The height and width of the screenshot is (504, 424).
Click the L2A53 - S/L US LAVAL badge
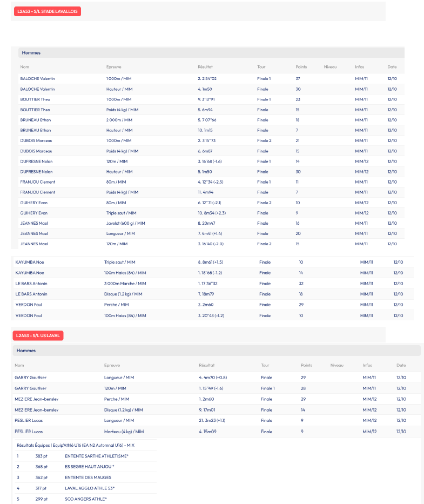tap(38, 335)
